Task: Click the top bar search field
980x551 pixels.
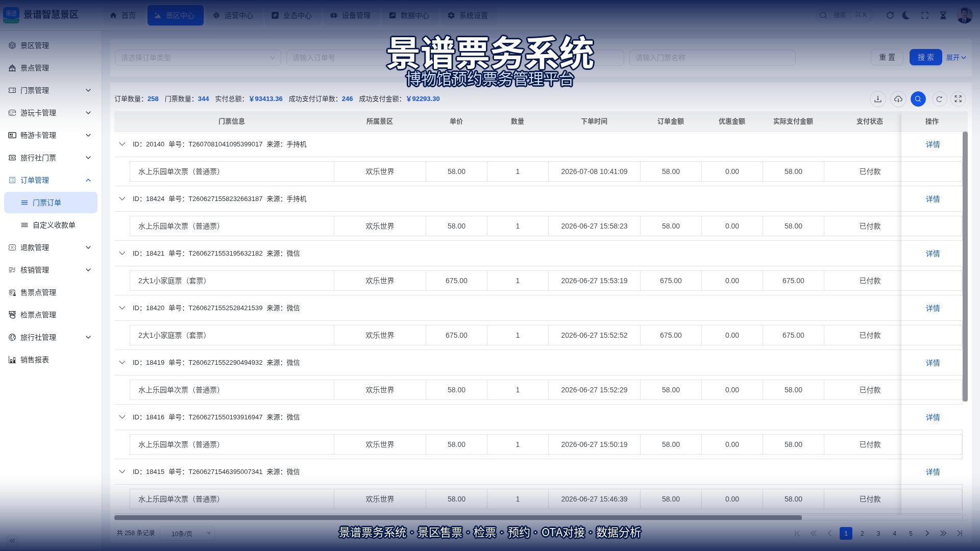Action: pos(844,15)
